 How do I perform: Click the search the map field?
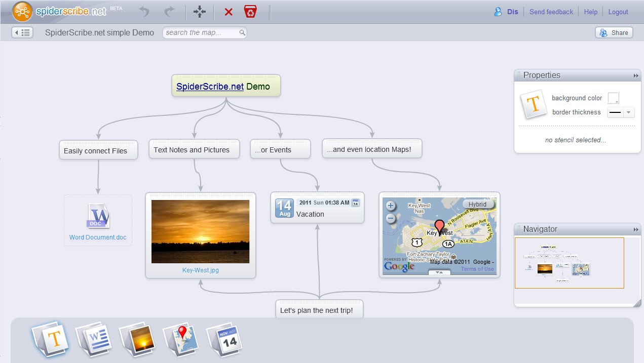click(201, 32)
